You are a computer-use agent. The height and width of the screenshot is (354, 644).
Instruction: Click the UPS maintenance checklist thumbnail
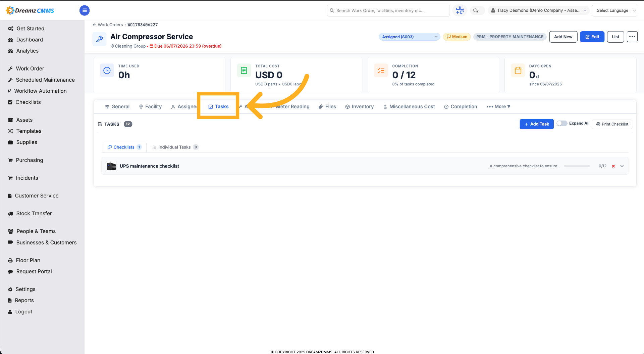(x=111, y=166)
